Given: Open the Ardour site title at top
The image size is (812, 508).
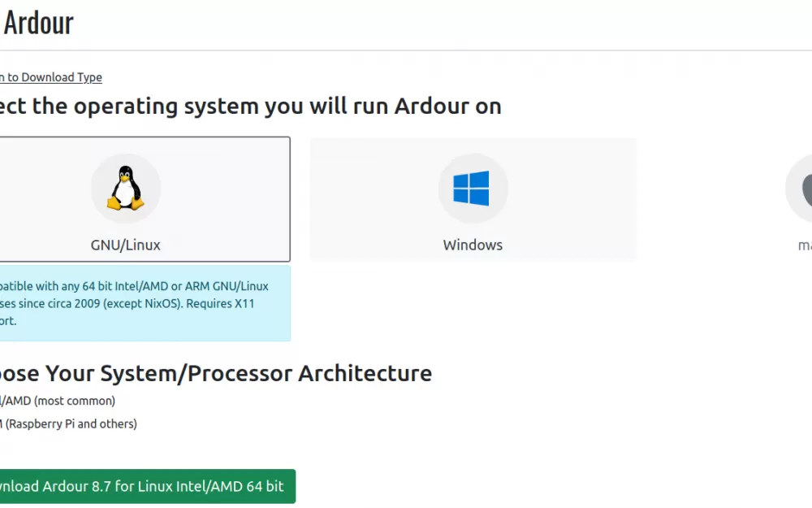Looking at the screenshot, I should click(38, 24).
